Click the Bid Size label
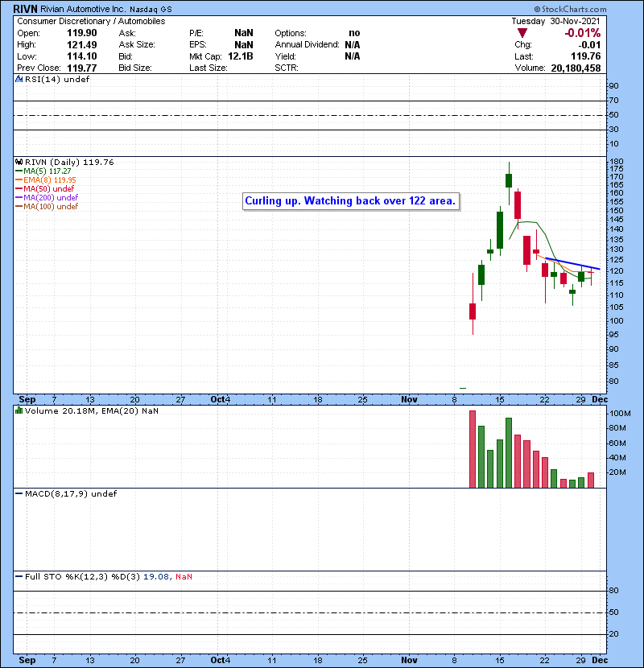The width and height of the screenshot is (644, 668). pyautogui.click(x=135, y=68)
